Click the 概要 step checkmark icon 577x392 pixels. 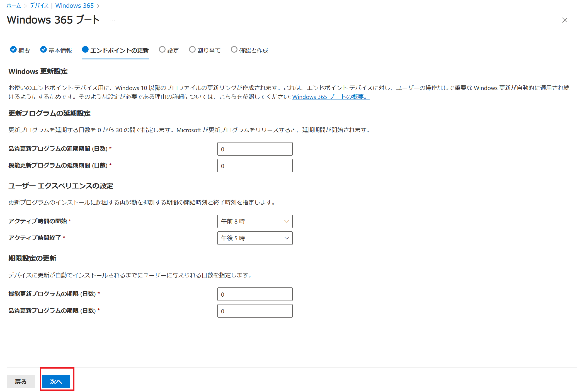[x=13, y=49]
